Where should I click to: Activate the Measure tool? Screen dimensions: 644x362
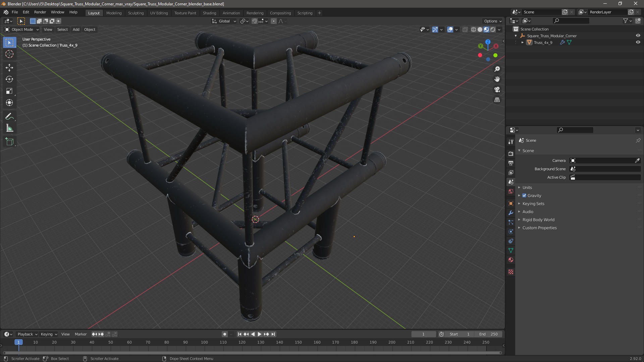click(9, 128)
